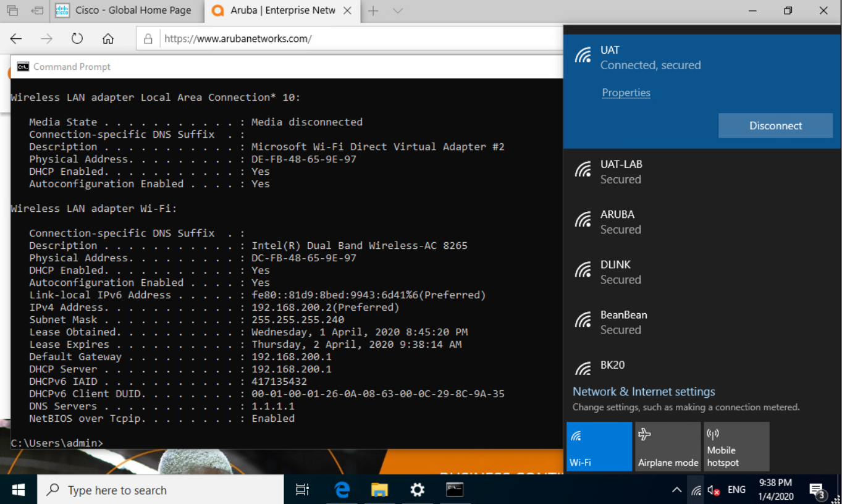
Task: Refresh the Aruba page in Edge
Action: click(x=77, y=39)
